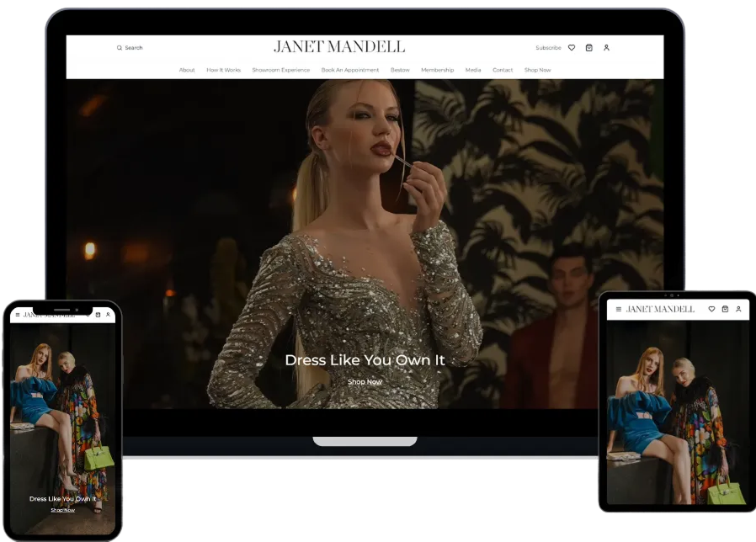This screenshot has width=756, height=542.
Task: Tap the account icon on the tablet
Action: click(x=738, y=310)
